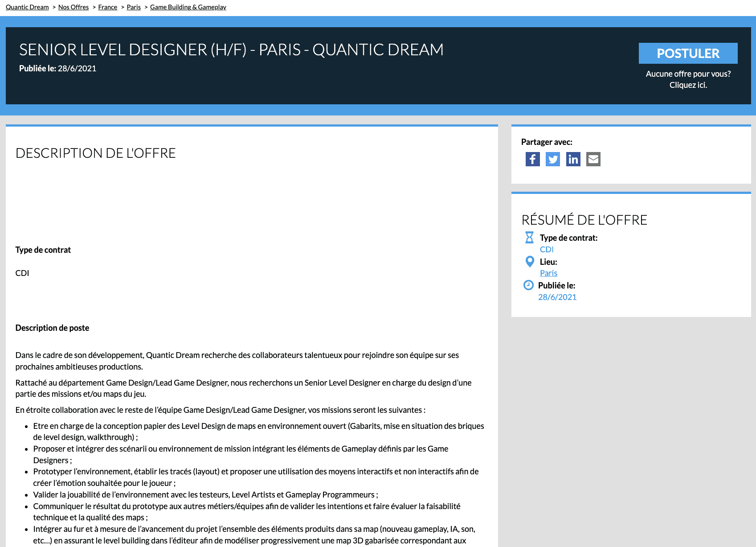Viewport: 756px width, 547px height.
Task: Share this offer via LinkedIn icon
Action: 573,159
